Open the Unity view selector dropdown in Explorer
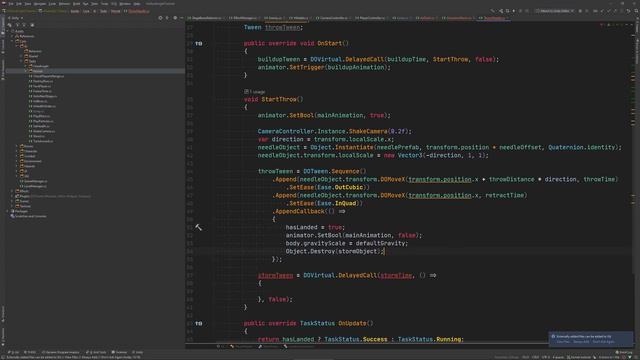This screenshot has width=640, height=360. pyautogui.click(x=16, y=18)
